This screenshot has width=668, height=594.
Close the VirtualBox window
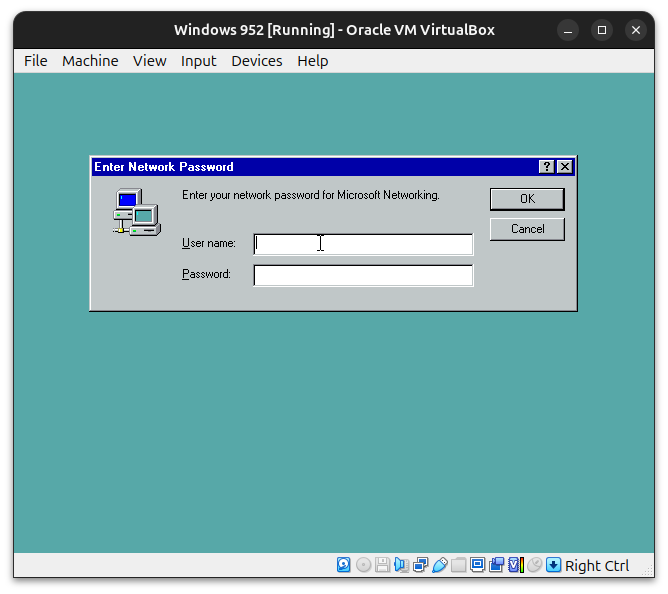(x=636, y=30)
